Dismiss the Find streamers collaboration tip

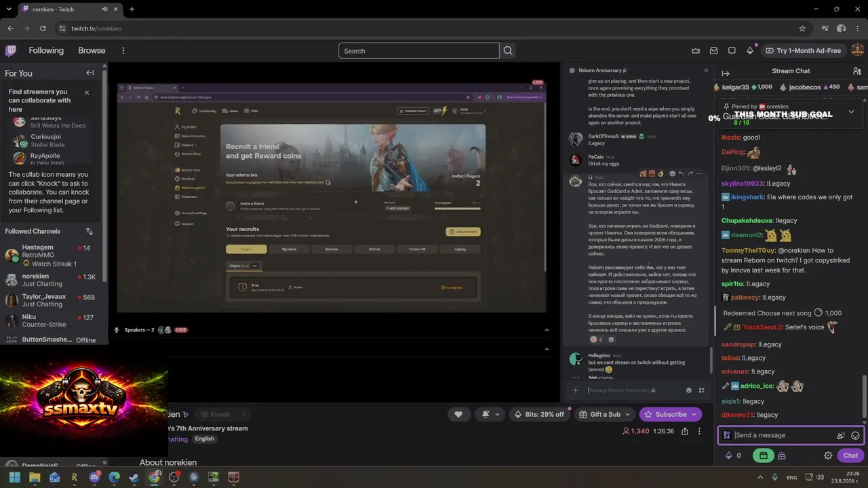coord(86,92)
